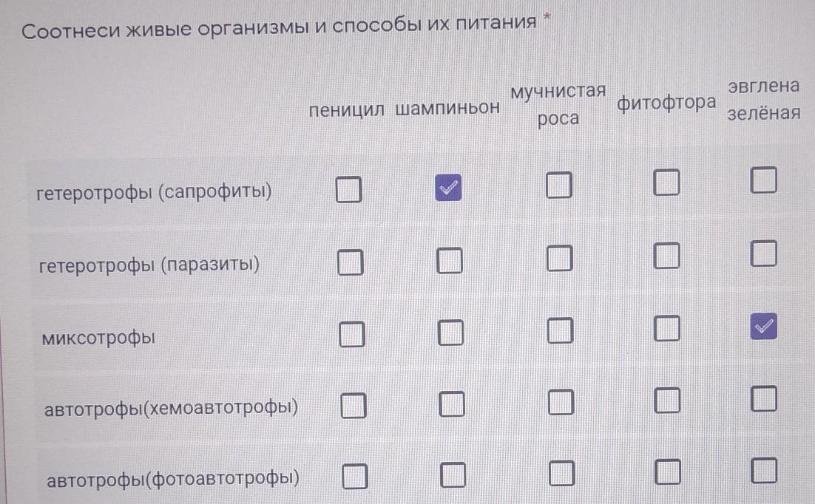Check шампиньон for автотрофы(фотоавтотрофы) row
The height and width of the screenshot is (504, 815).
tap(453, 474)
